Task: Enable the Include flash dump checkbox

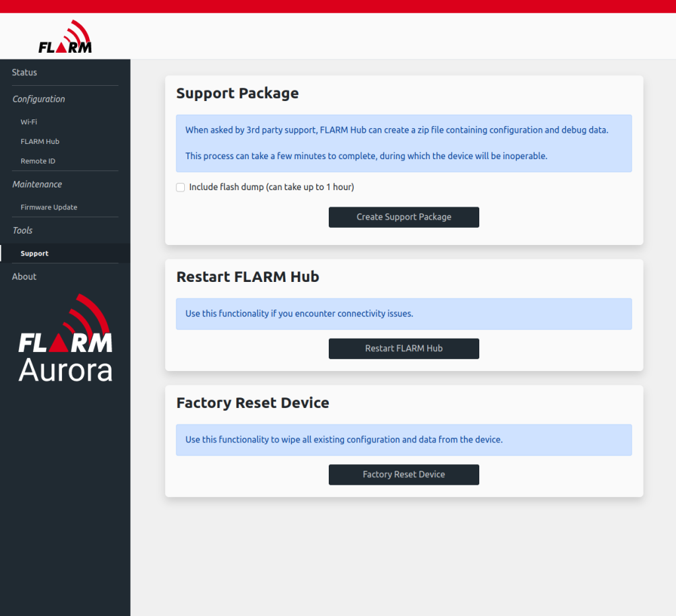Action: click(x=180, y=188)
